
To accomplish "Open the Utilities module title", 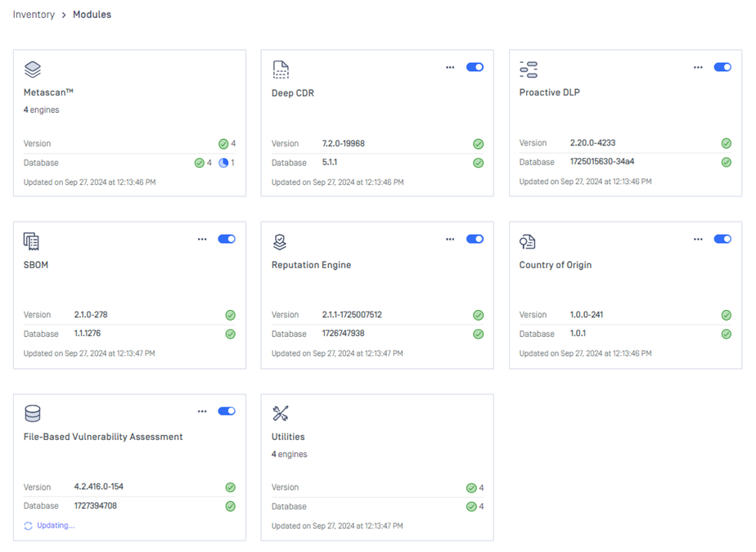I will (x=288, y=437).
